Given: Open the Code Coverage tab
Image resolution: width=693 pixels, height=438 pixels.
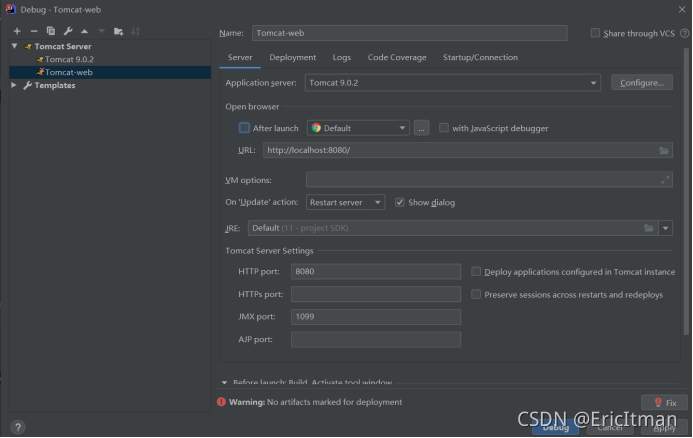Looking at the screenshot, I should coord(397,57).
